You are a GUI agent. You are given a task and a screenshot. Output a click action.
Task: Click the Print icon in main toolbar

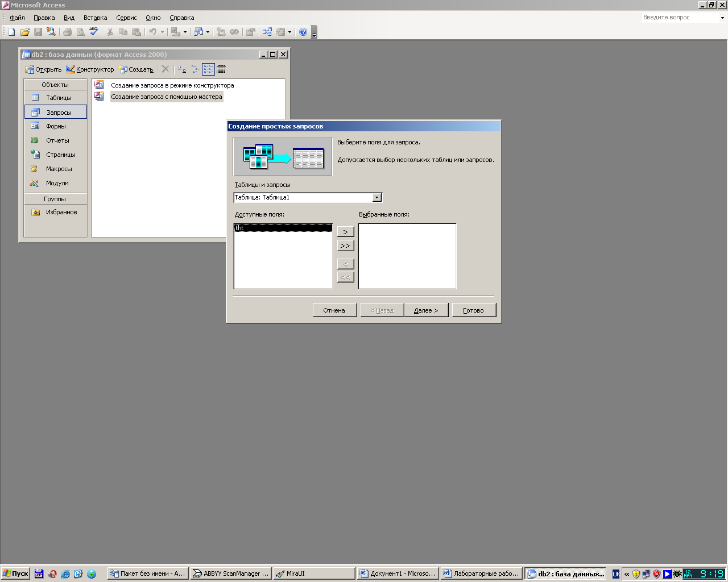67,32
